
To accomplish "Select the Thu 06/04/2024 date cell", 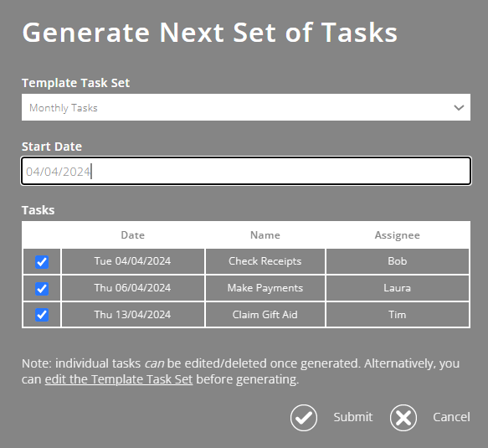I will pyautogui.click(x=133, y=288).
